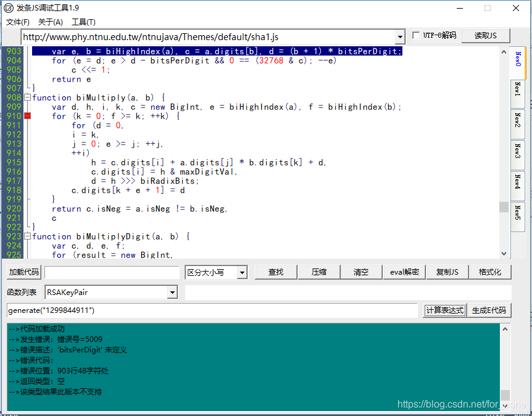Click the code editor scrollbar thumb

point(504,207)
